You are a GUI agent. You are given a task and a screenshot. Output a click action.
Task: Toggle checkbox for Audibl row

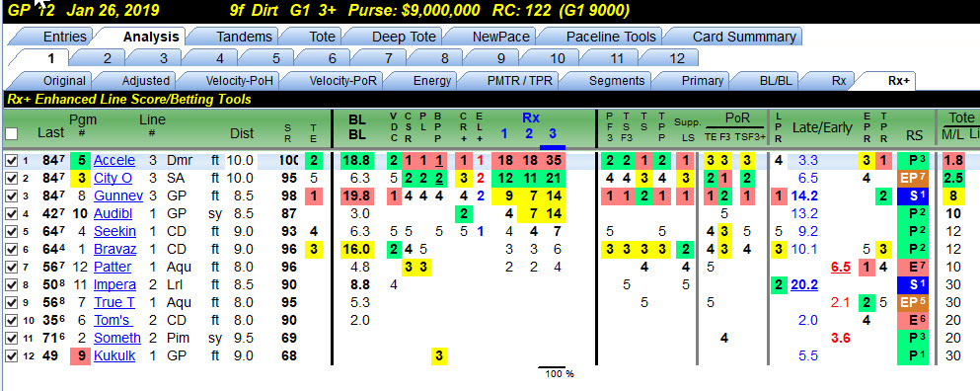(11, 214)
